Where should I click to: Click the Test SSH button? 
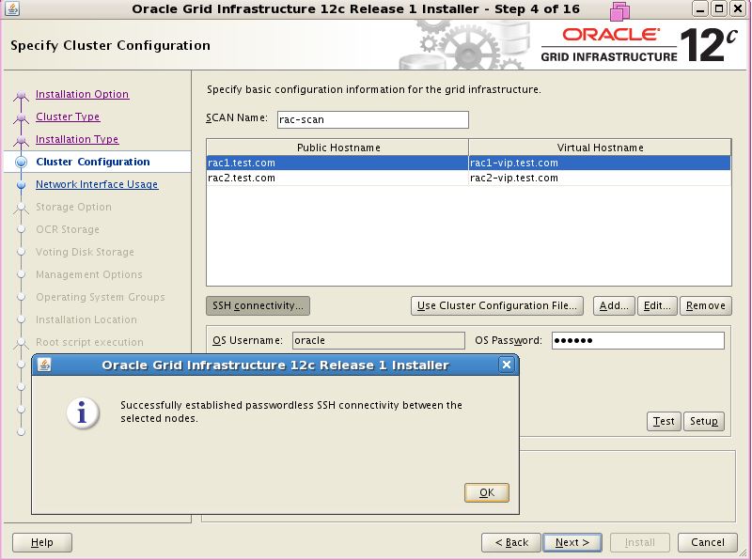tap(664, 421)
